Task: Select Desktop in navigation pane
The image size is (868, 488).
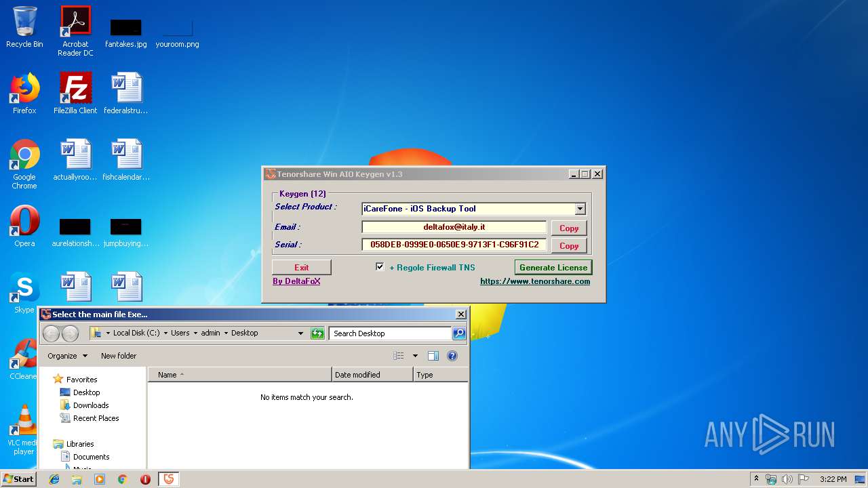Action: pos(86,392)
